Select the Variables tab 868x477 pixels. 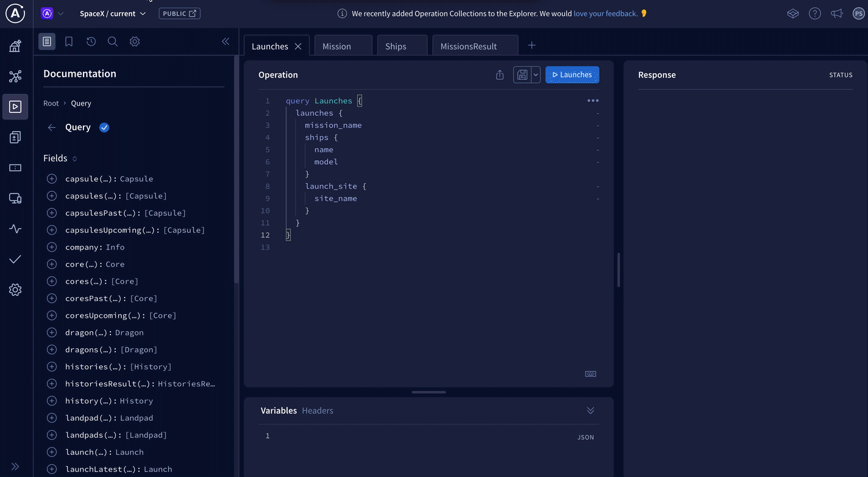(279, 411)
